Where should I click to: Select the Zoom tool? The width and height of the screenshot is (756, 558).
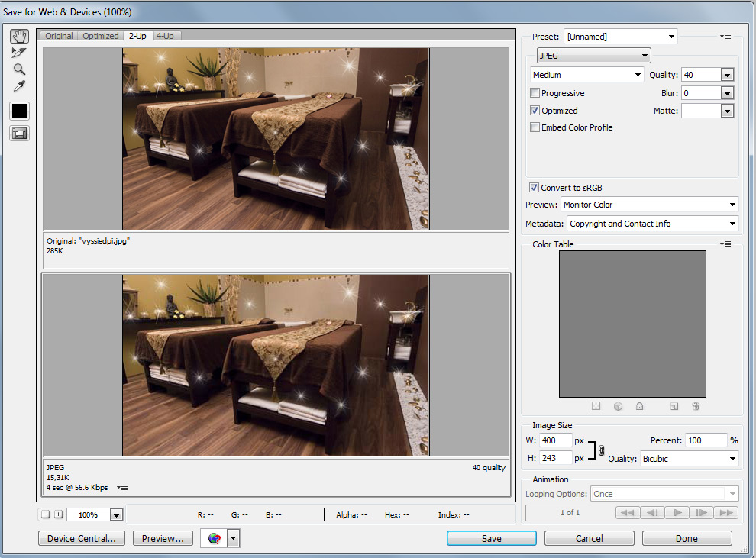click(19, 69)
